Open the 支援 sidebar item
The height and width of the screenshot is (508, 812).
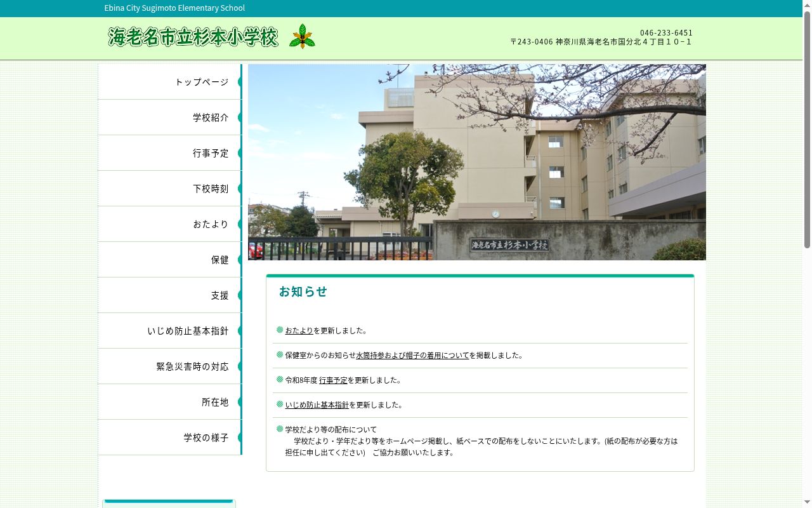170,295
